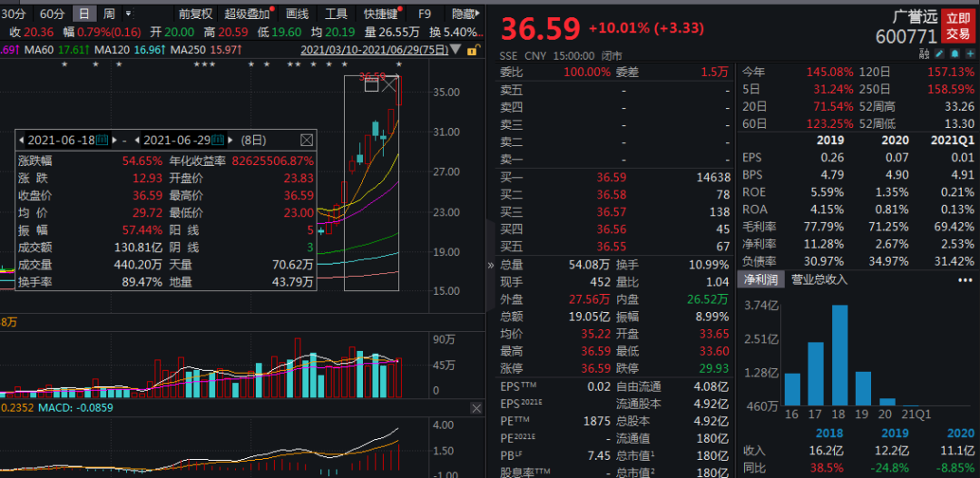Viewport: 980px width, 478px height.
Task: Step start date 2021-06-18 forward
Action: (113, 140)
